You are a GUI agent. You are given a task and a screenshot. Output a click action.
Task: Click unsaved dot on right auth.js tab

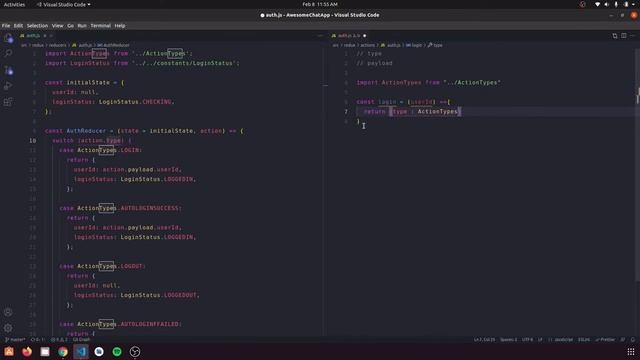364,36
